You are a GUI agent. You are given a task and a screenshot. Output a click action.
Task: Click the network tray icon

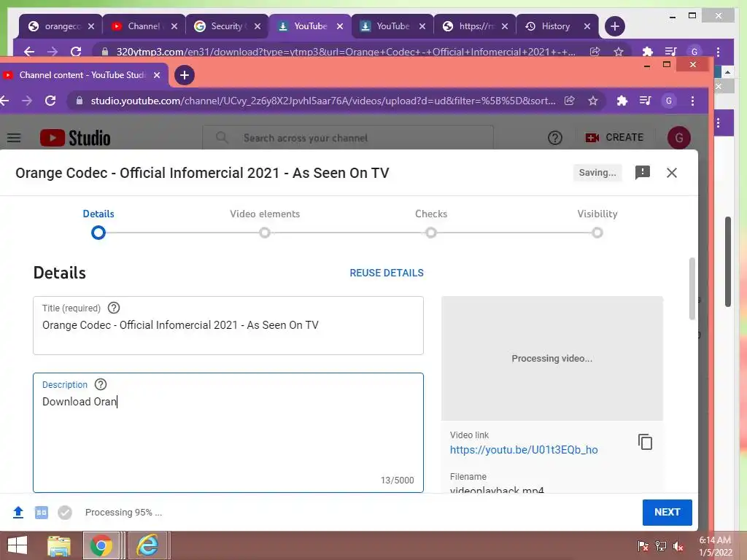[x=661, y=546]
